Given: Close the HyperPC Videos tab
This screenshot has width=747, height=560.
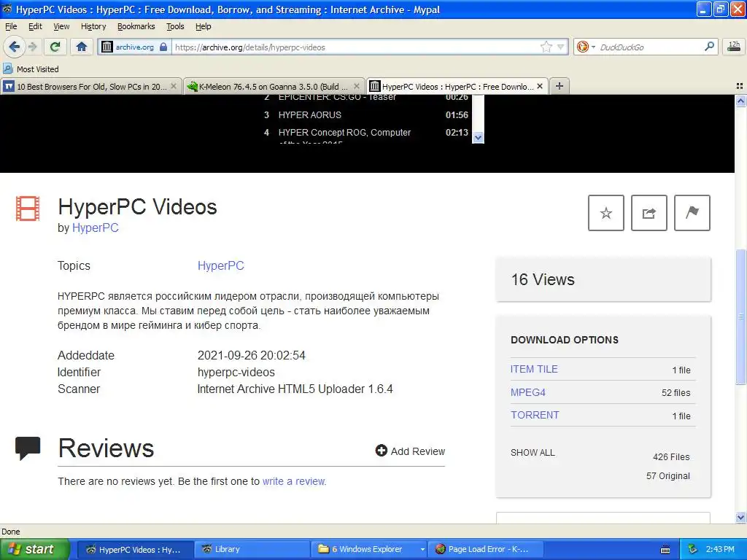Looking at the screenshot, I should [x=539, y=86].
